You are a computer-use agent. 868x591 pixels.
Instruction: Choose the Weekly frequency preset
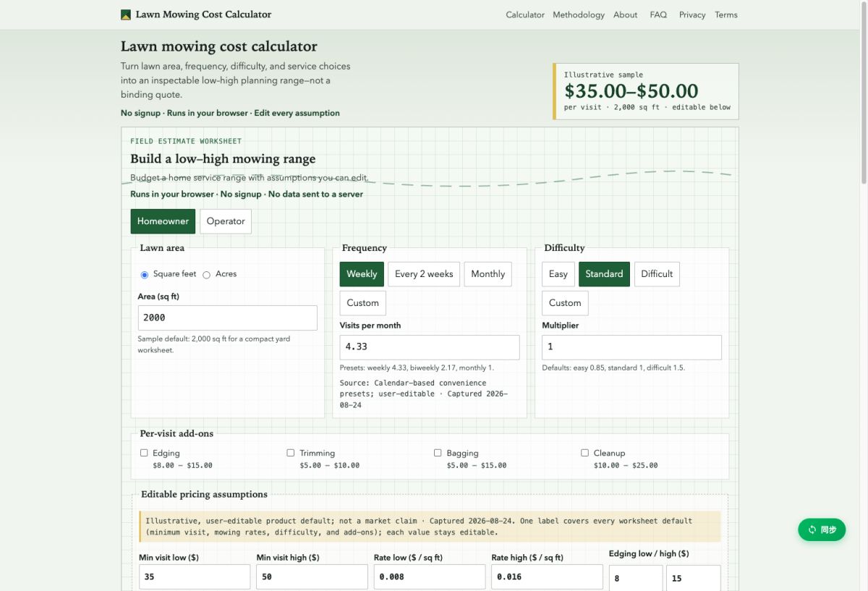[362, 274]
